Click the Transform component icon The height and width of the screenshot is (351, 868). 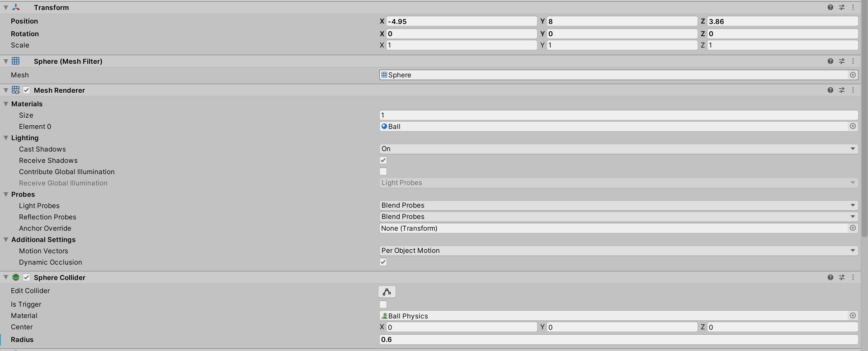tap(16, 7)
